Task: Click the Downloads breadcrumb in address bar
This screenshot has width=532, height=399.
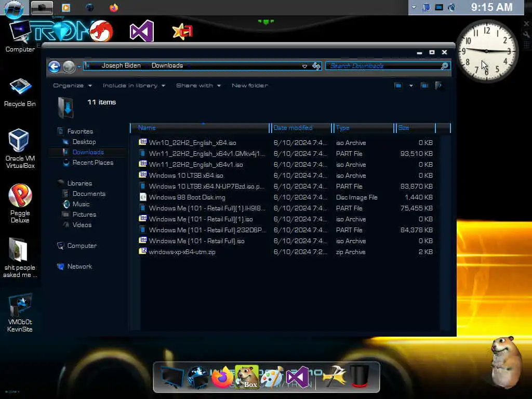Action: 167,65
